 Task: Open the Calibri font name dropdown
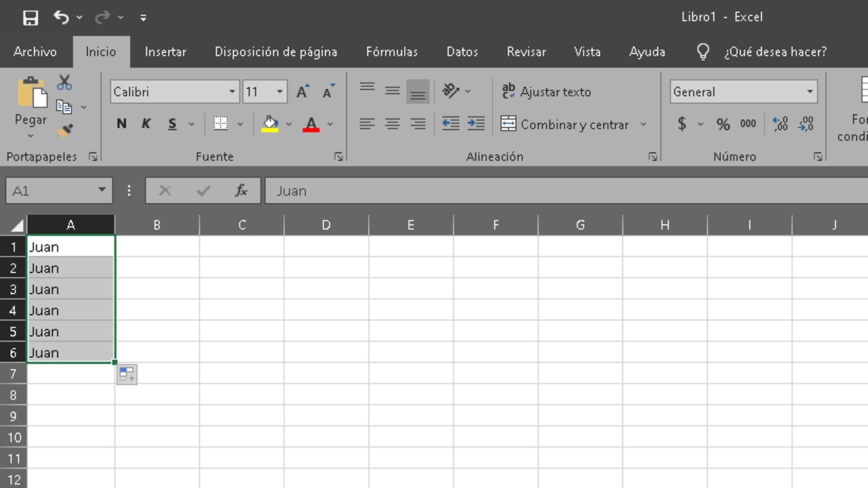pos(232,91)
